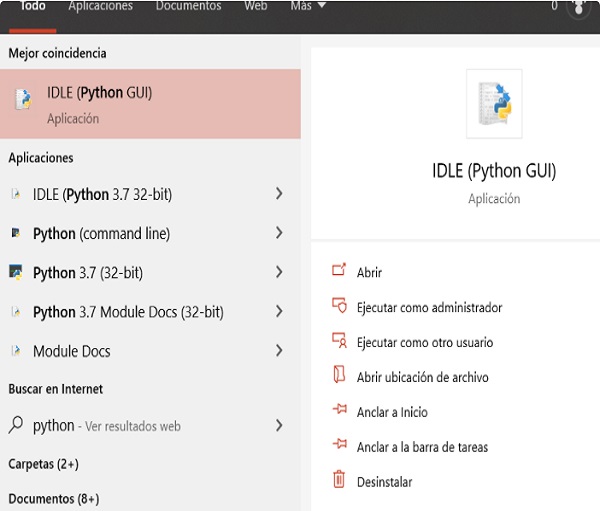Choose Desinstalar
Image resolution: width=600 pixels, height=511 pixels.
pos(385,482)
